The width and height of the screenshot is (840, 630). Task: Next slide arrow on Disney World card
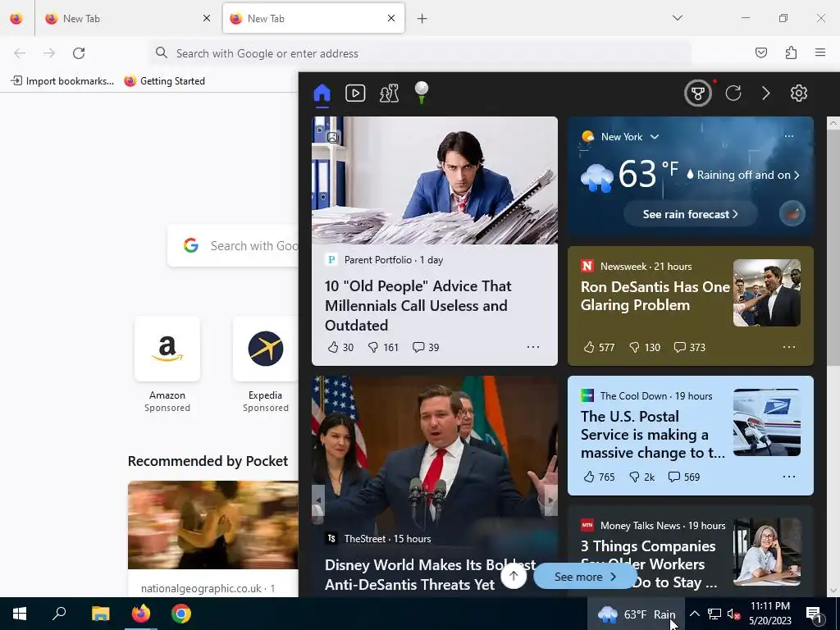[550, 500]
